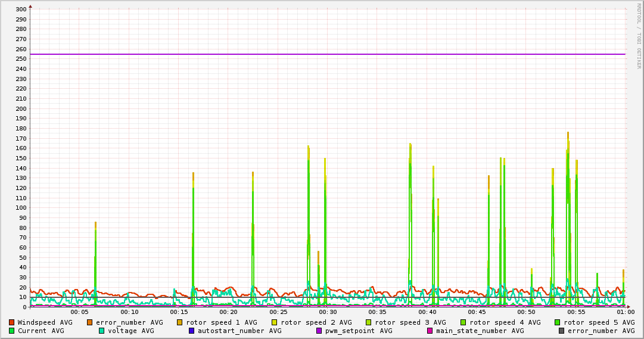Click the rotor speed 2 AVG label
This screenshot has height=339, width=644.
point(316,322)
